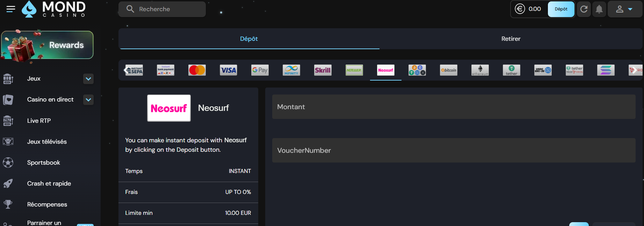Select the MiFinity payment method
This screenshot has height=226, width=644.
pos(291,70)
